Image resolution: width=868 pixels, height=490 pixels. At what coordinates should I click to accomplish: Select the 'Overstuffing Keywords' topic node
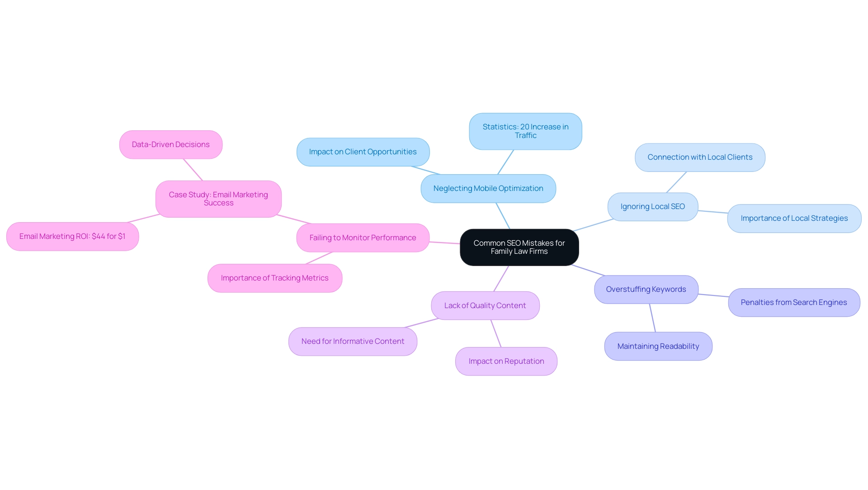(x=646, y=288)
